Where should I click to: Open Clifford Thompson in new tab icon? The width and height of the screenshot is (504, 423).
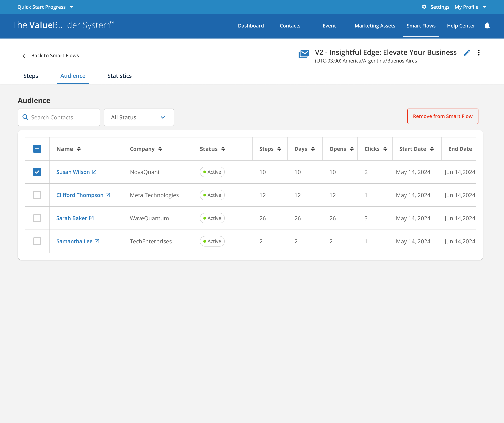tap(108, 195)
